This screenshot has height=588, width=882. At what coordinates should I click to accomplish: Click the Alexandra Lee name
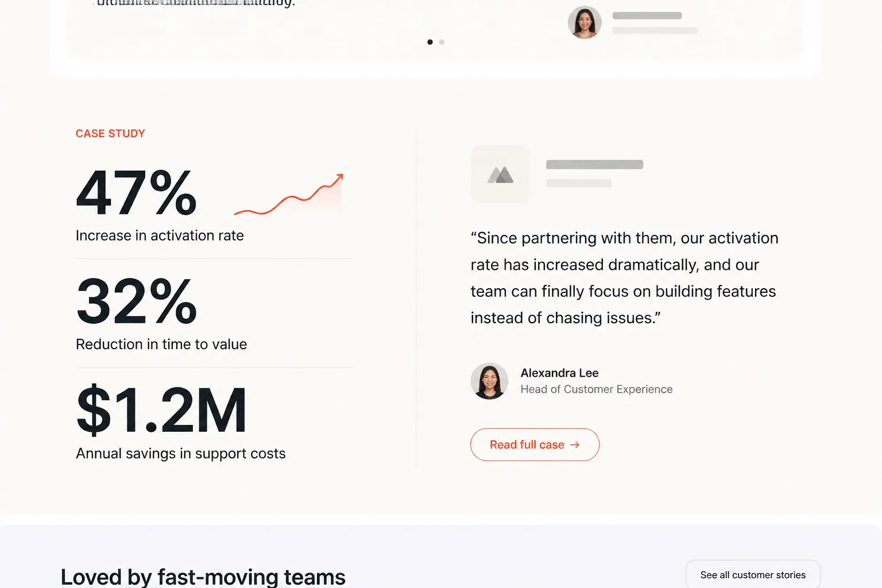[x=559, y=373]
